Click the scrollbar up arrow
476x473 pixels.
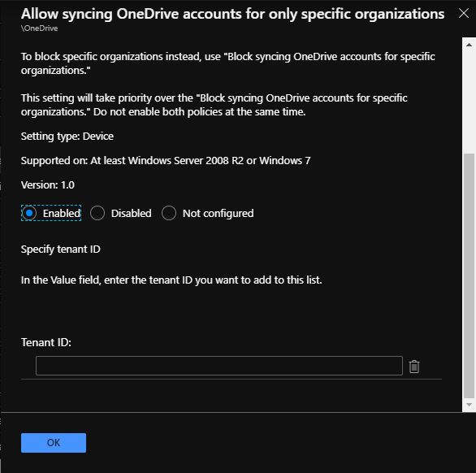(x=469, y=45)
